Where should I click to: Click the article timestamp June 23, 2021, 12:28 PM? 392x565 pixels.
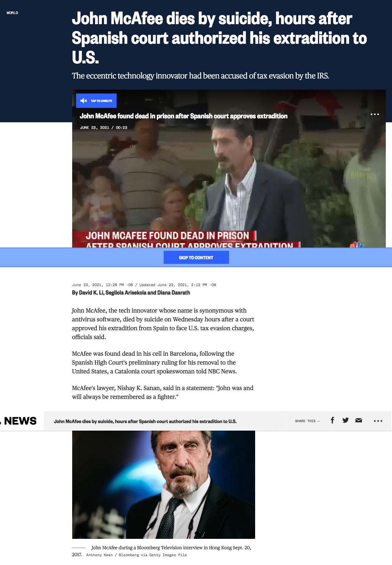coord(144,285)
